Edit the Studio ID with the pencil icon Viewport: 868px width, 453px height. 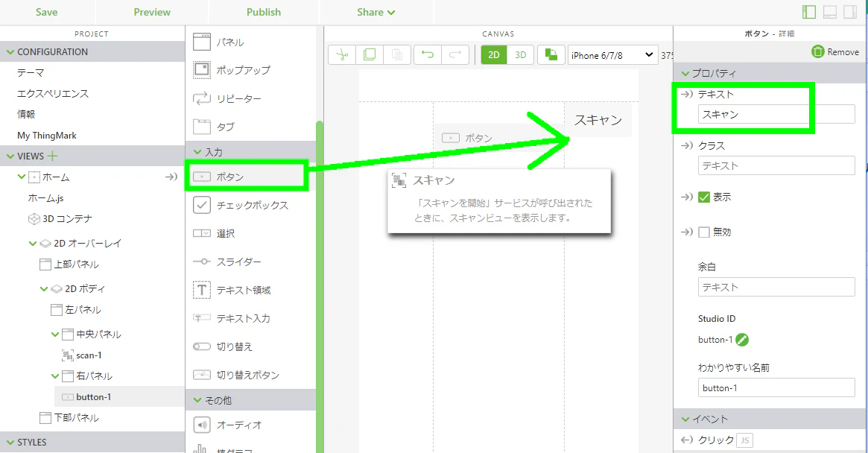[x=742, y=340]
